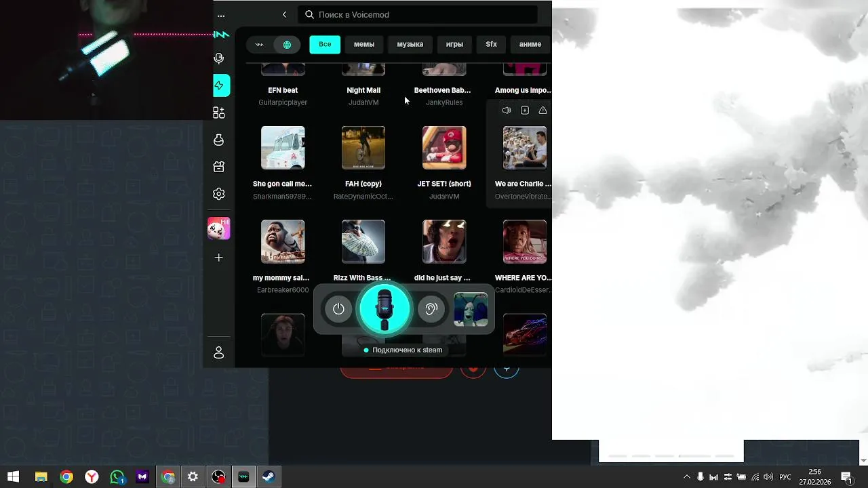Click the magnifier icon in search bar
Image resolution: width=868 pixels, height=488 pixels.
309,14
